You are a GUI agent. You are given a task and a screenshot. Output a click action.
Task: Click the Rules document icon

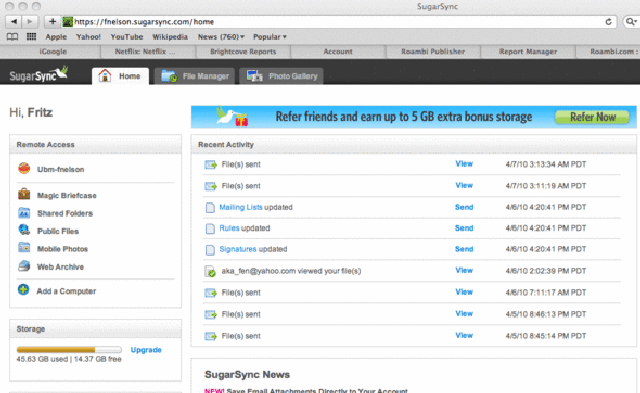pyautogui.click(x=210, y=229)
